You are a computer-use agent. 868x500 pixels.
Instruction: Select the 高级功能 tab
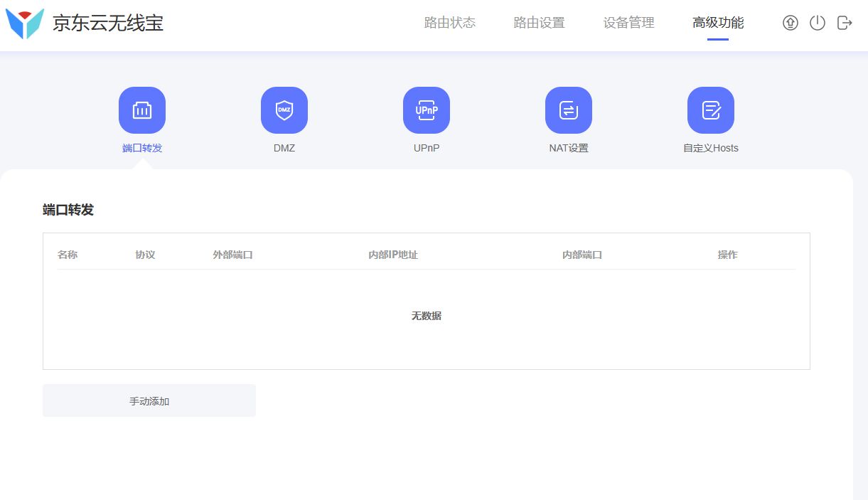[718, 23]
